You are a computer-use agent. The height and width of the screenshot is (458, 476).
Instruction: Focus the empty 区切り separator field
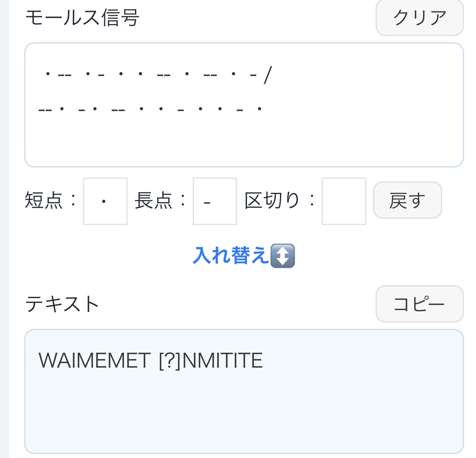(x=344, y=201)
